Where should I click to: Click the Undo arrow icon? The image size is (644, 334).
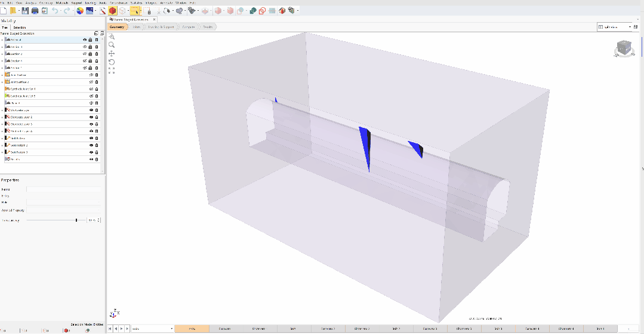(x=55, y=11)
